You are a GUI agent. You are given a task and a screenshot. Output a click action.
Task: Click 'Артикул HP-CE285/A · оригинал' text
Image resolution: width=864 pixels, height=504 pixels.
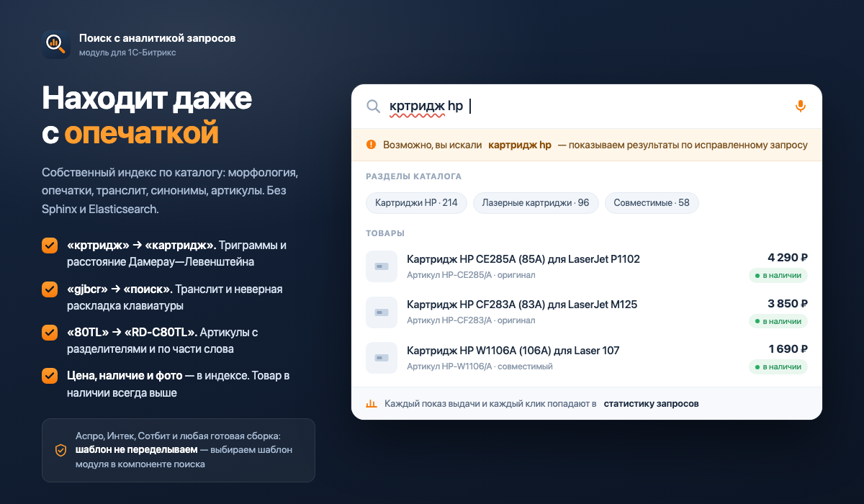point(471,275)
